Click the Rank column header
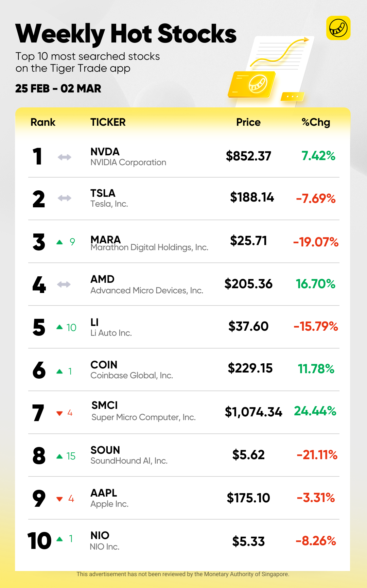 tap(43, 122)
